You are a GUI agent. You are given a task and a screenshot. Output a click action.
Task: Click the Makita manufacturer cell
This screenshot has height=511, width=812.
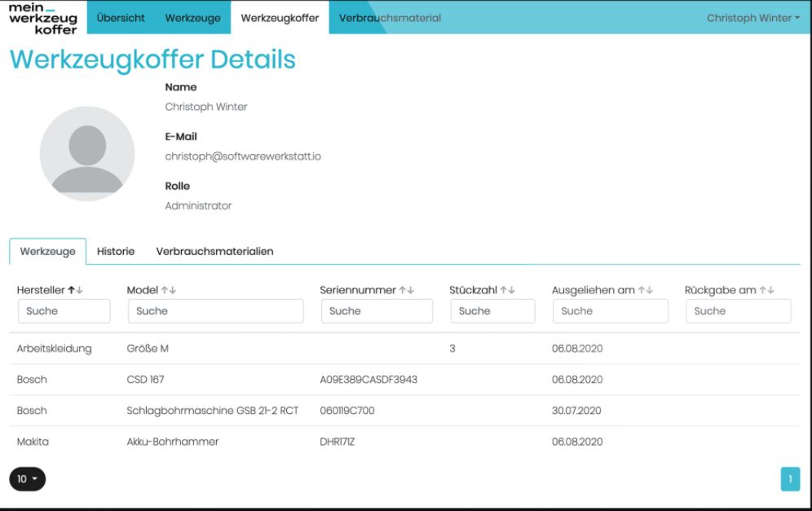pyautogui.click(x=33, y=442)
